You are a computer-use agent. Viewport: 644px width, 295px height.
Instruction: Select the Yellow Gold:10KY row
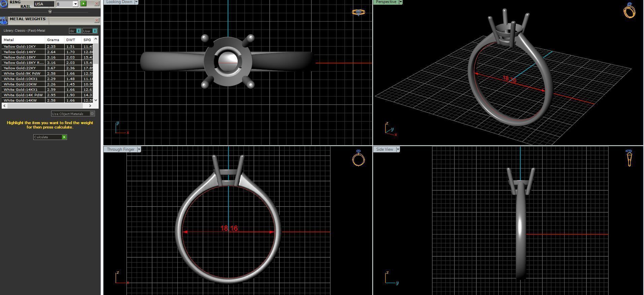click(x=48, y=46)
